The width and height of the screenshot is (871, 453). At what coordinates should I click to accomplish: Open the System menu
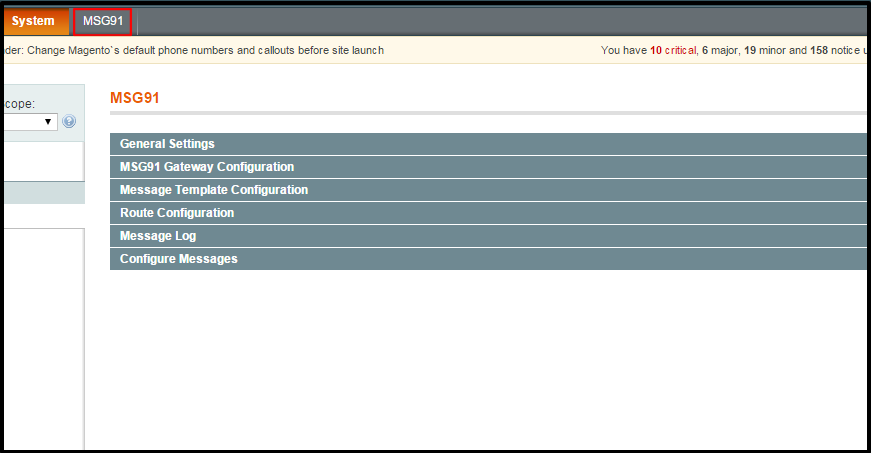(35, 21)
